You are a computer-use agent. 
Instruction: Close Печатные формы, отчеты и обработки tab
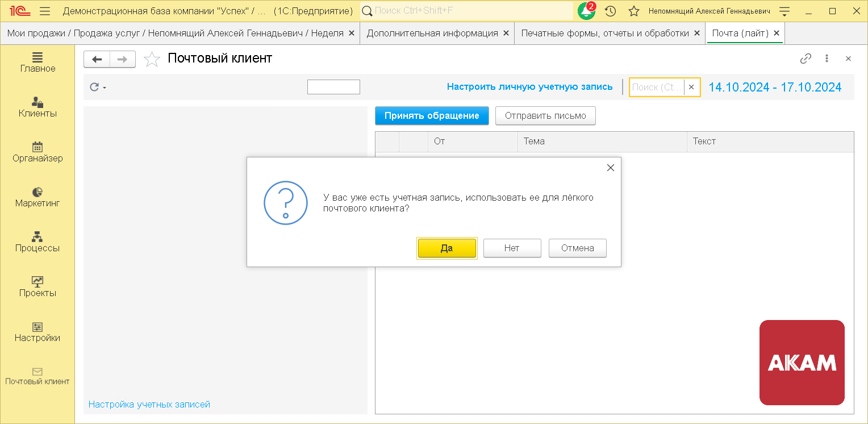click(x=696, y=33)
